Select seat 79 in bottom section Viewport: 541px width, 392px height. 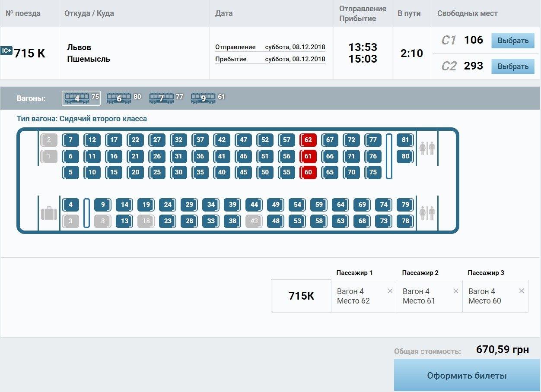pyautogui.click(x=405, y=205)
